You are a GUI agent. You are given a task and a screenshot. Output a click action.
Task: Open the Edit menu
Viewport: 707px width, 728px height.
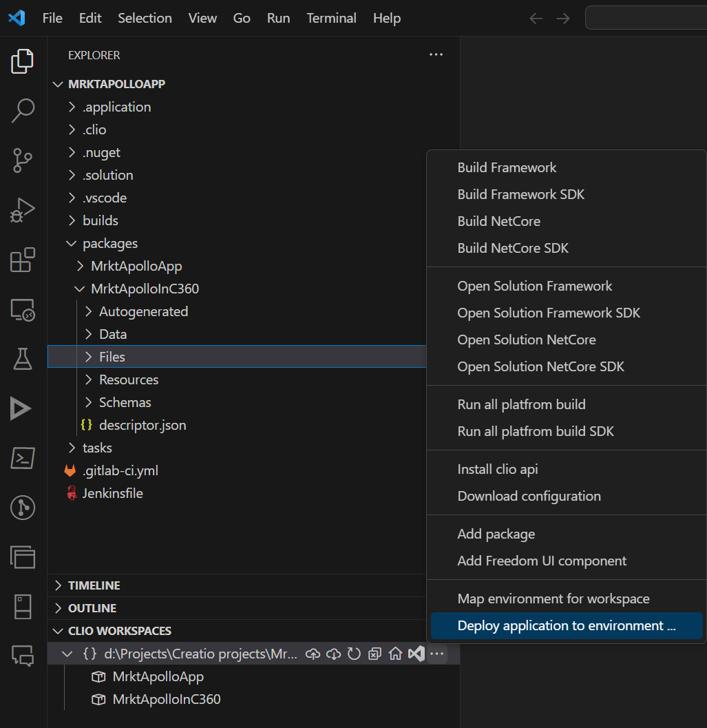[x=90, y=18]
